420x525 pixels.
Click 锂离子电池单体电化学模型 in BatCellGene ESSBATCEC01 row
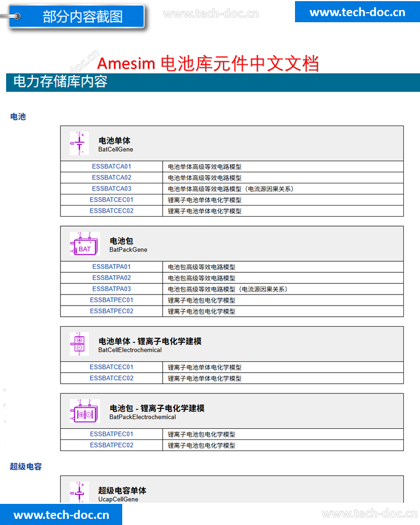pyautogui.click(x=204, y=200)
